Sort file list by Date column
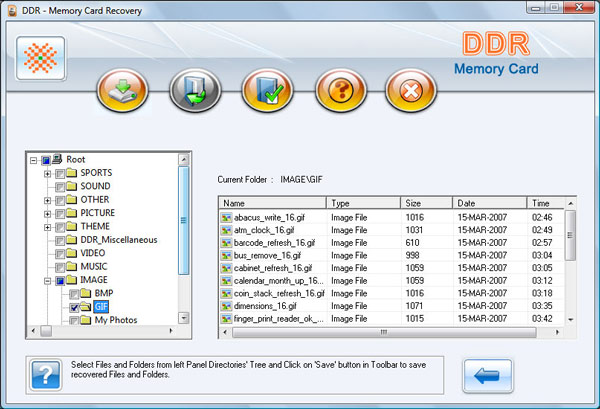The image size is (600, 409). (x=490, y=203)
